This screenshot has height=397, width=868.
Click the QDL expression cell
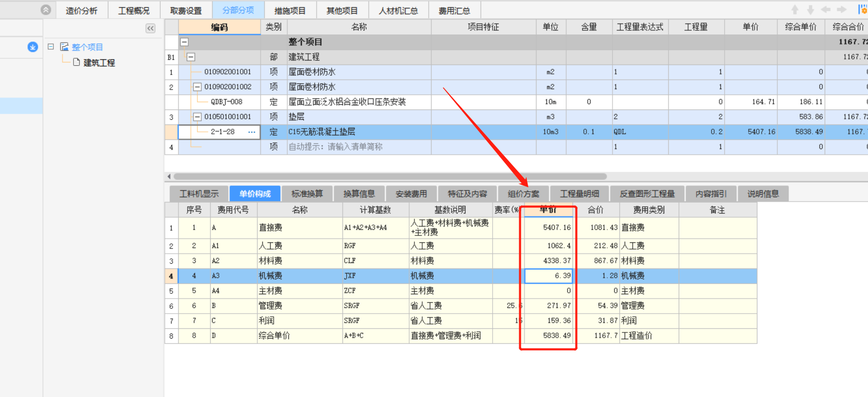coord(640,132)
